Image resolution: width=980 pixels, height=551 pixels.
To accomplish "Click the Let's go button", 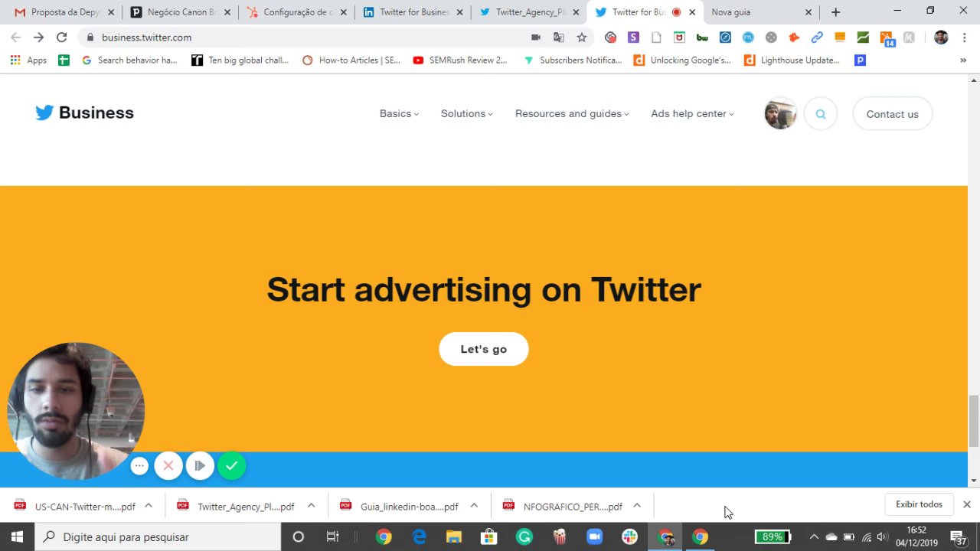I will point(484,349).
